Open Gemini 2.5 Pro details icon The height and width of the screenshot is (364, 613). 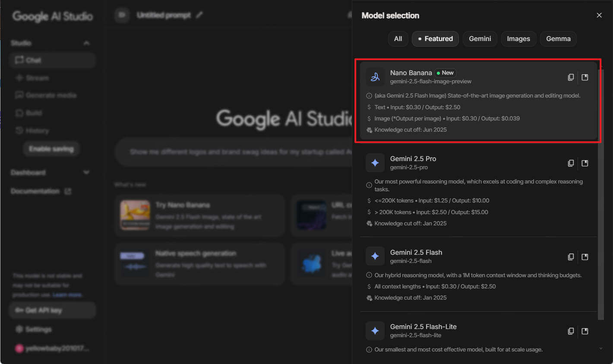point(585,163)
